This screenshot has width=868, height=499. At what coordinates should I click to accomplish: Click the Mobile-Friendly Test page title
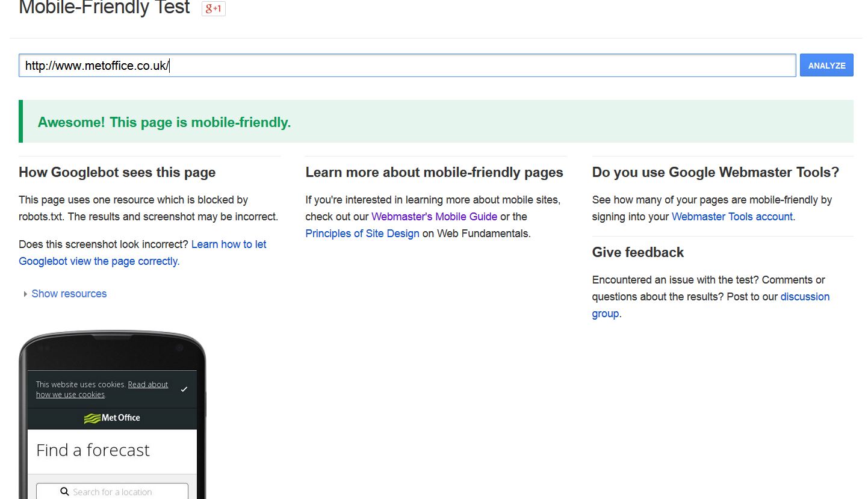(104, 8)
